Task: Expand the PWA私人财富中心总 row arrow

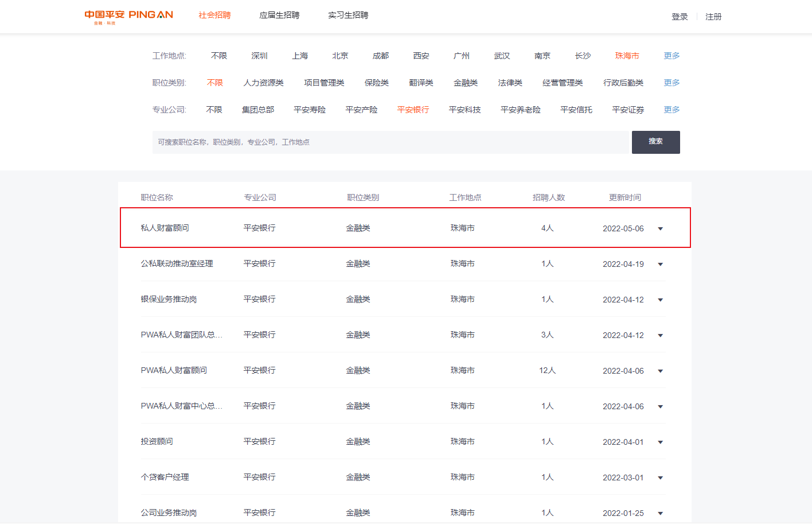Action: [x=660, y=406]
